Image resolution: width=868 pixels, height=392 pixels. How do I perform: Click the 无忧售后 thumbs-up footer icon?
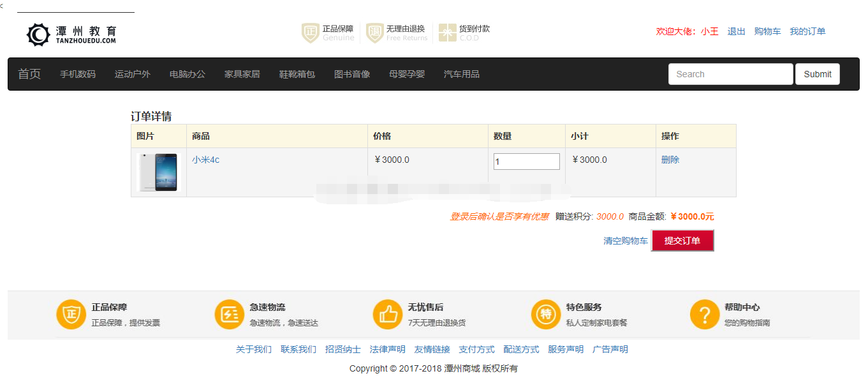pos(388,314)
